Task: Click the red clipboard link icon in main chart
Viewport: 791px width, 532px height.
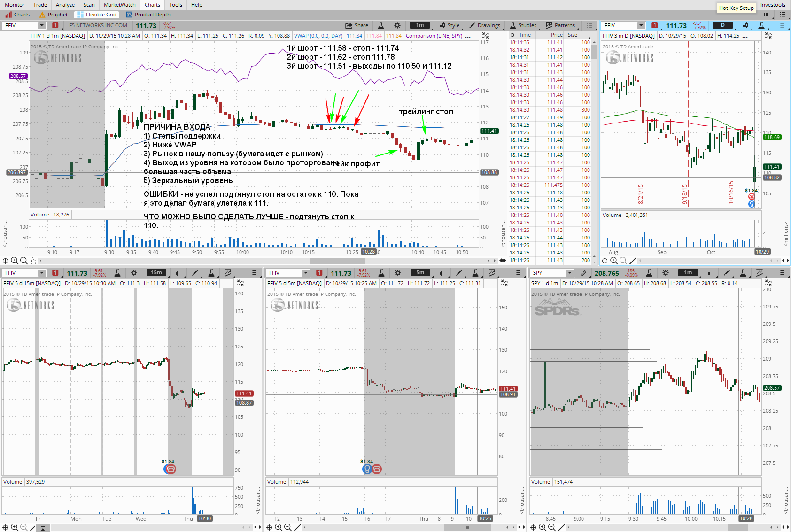Action: pyautogui.click(x=55, y=25)
